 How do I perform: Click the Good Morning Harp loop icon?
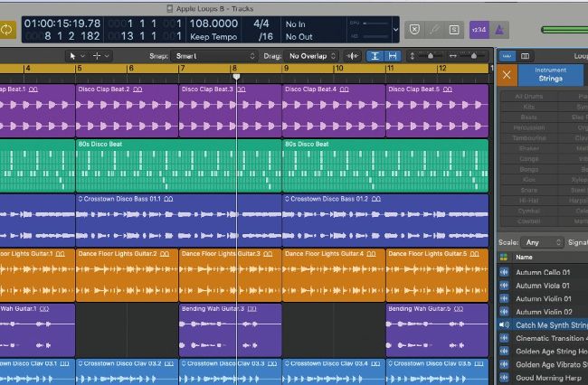click(505, 378)
